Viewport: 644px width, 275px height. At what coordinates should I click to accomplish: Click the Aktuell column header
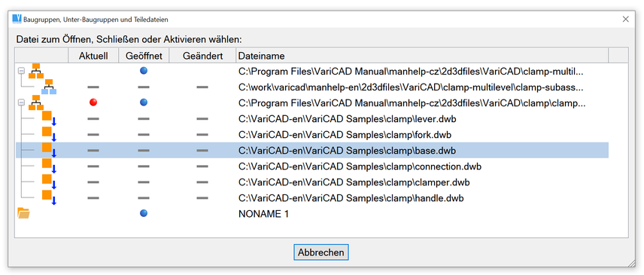point(93,56)
